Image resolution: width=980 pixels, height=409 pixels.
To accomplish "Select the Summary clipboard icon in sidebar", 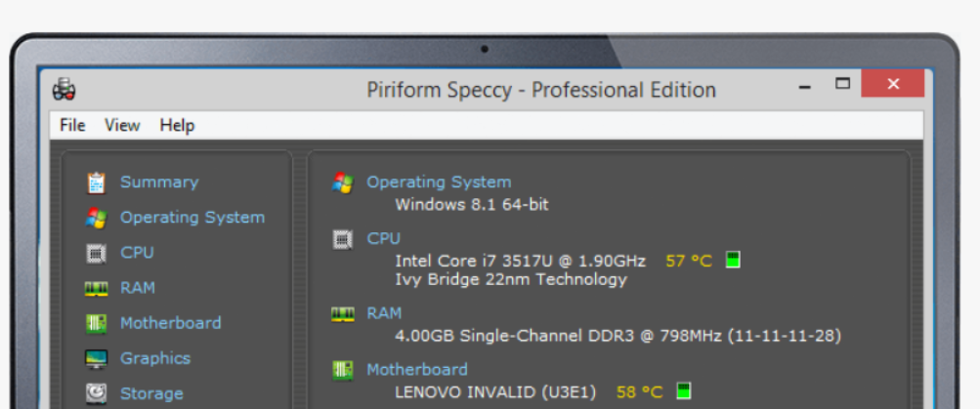I will (x=96, y=183).
